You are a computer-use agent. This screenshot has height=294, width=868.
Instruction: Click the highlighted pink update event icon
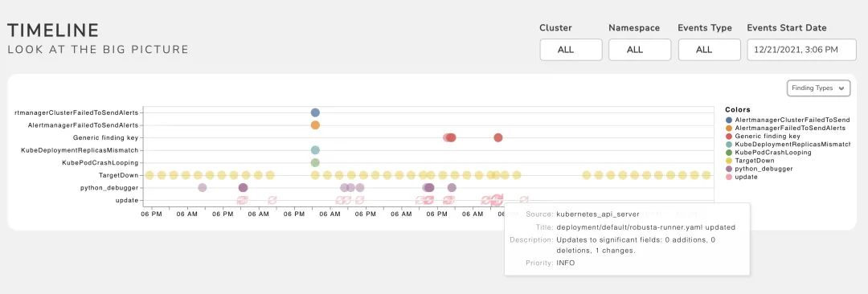pos(497,199)
